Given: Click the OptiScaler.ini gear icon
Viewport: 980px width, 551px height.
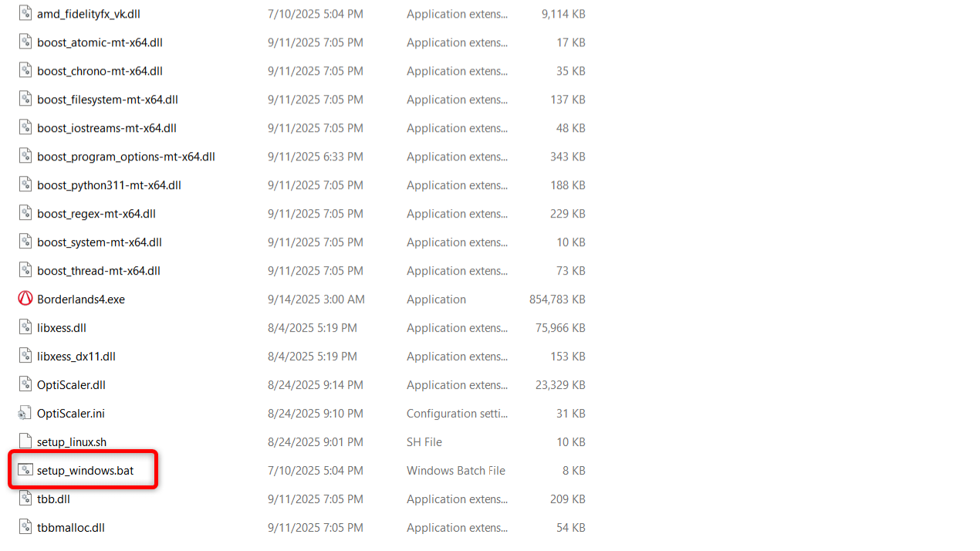Looking at the screenshot, I should 25,414.
